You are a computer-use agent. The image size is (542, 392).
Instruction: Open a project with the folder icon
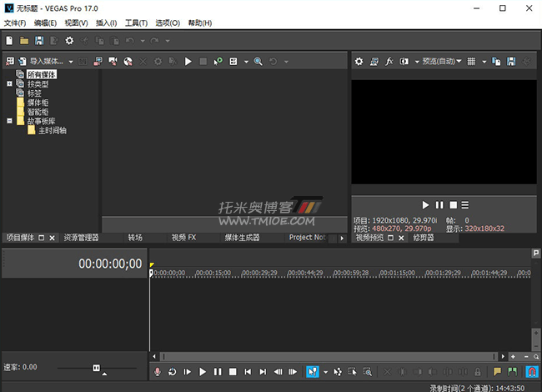tap(24, 41)
